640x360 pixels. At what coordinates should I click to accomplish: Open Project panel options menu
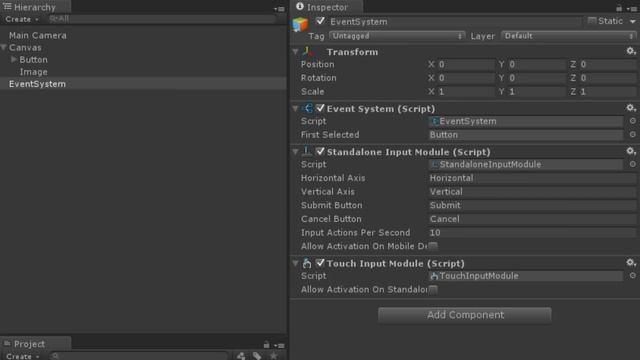(x=280, y=345)
